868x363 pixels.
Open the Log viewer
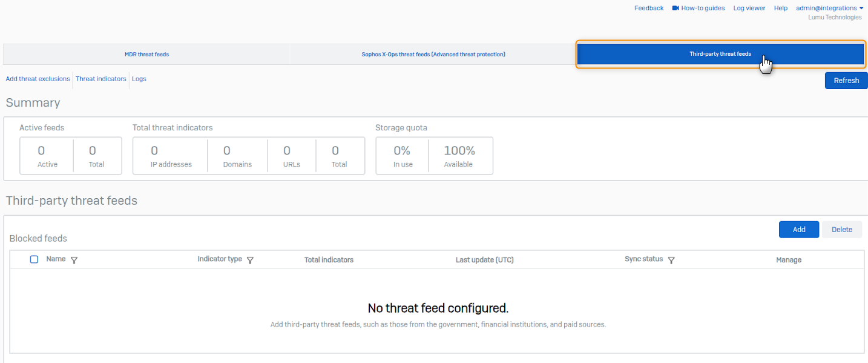(749, 8)
